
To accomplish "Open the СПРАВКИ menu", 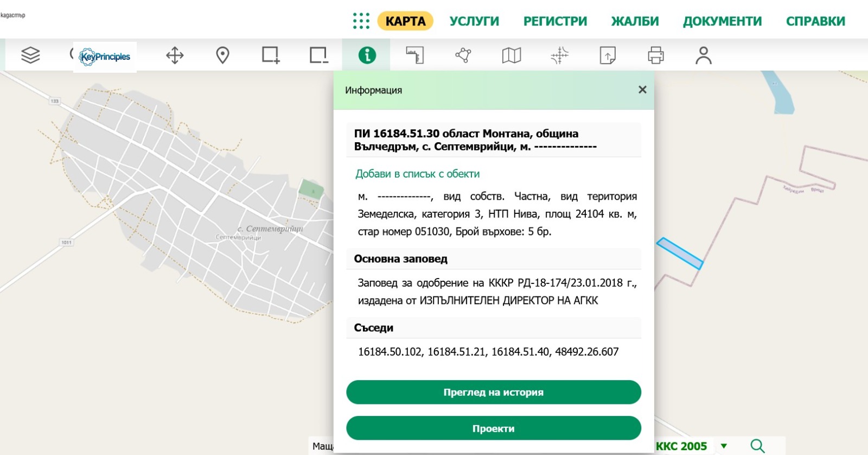I will 815,21.
